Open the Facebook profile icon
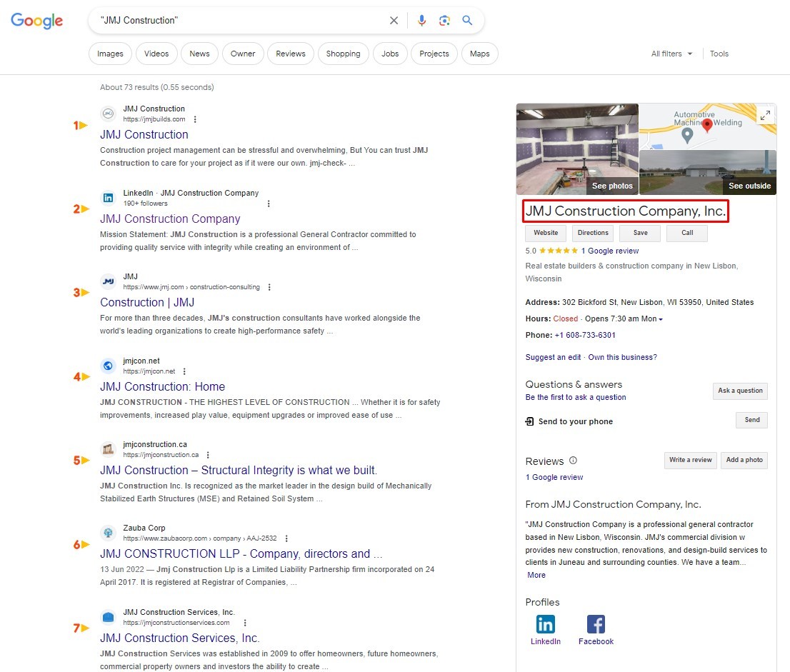Image resolution: width=790 pixels, height=672 pixels. 596,624
